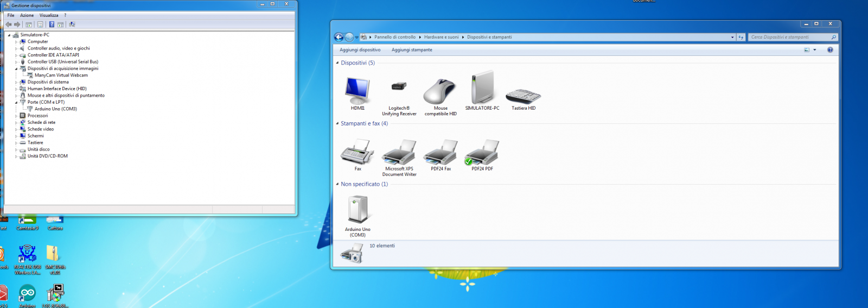The image size is (868, 308).
Task: Click the Back arrow in Gestione dispositivi toolbar
Action: click(x=9, y=24)
